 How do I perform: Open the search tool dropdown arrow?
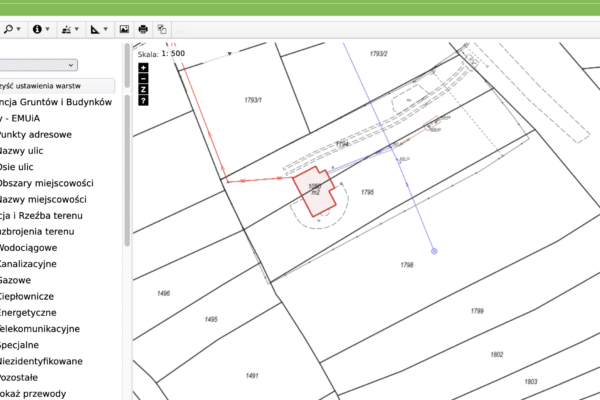[x=19, y=29]
